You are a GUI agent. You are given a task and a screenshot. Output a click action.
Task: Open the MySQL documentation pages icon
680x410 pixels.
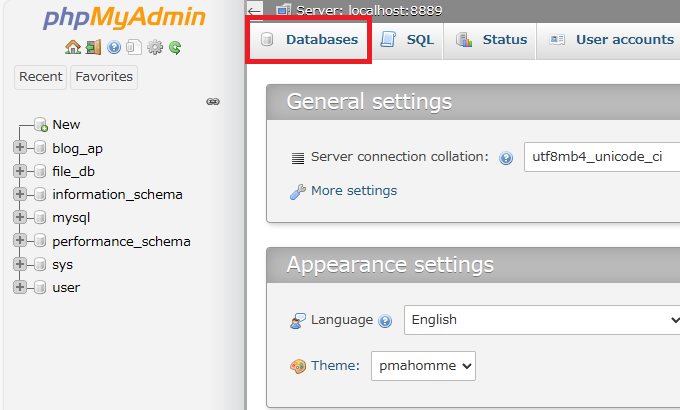[x=134, y=47]
